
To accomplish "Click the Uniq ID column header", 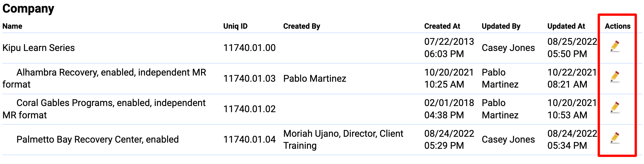I will tap(235, 26).
